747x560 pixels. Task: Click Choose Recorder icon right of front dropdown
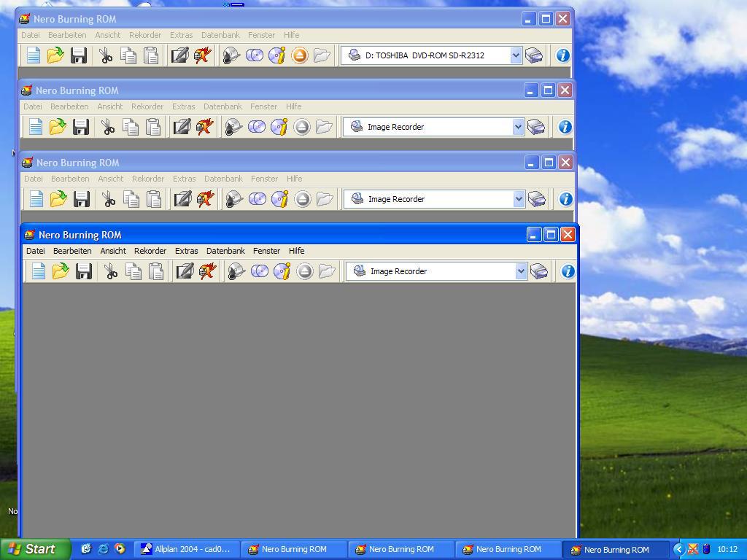point(539,271)
